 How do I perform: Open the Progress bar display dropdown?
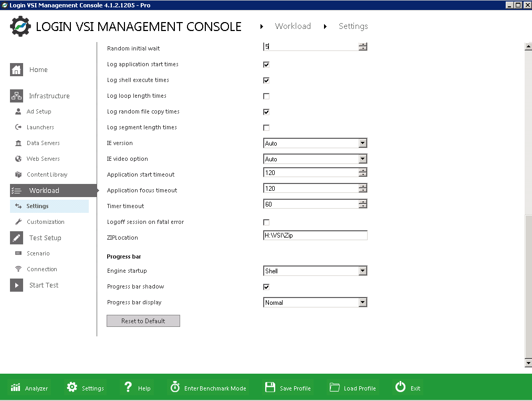(x=363, y=303)
